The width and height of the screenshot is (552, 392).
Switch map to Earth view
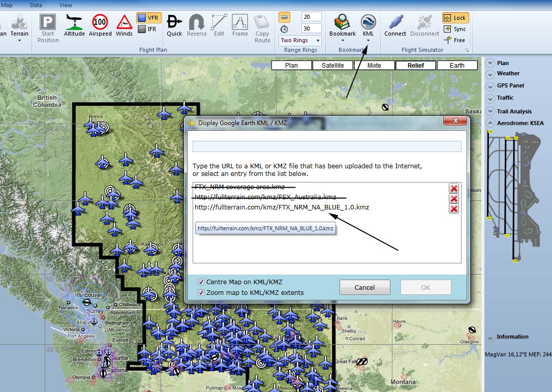click(457, 65)
